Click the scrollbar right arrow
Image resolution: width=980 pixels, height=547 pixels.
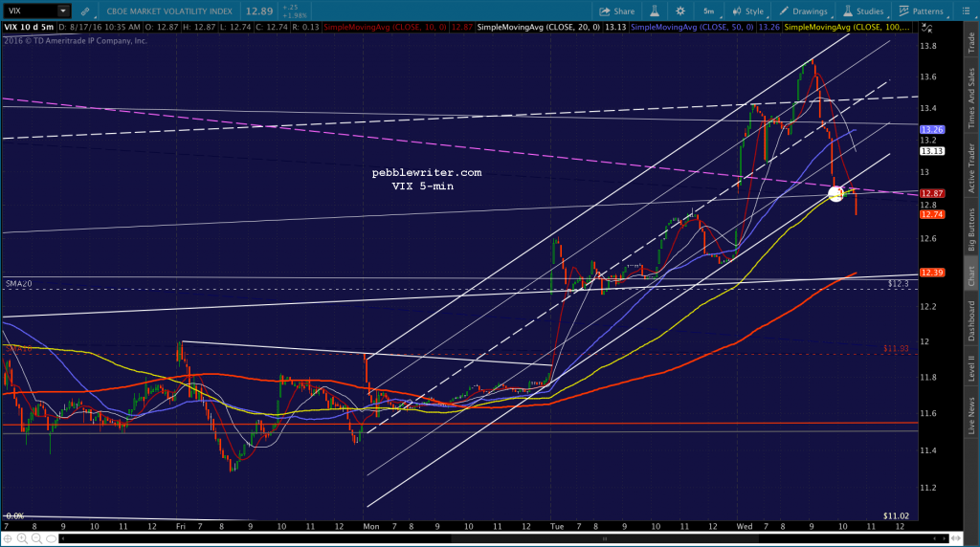point(944,538)
